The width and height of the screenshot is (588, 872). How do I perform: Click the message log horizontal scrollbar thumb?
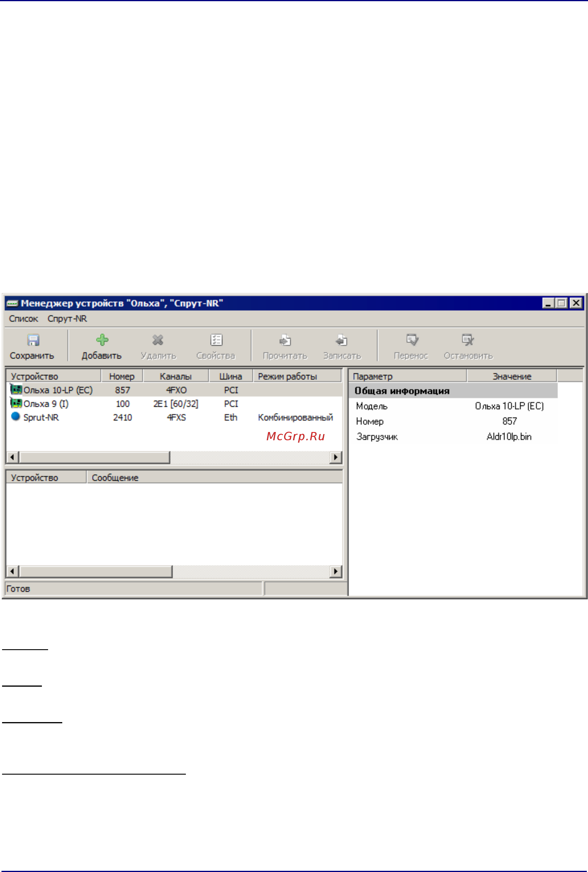96,571
